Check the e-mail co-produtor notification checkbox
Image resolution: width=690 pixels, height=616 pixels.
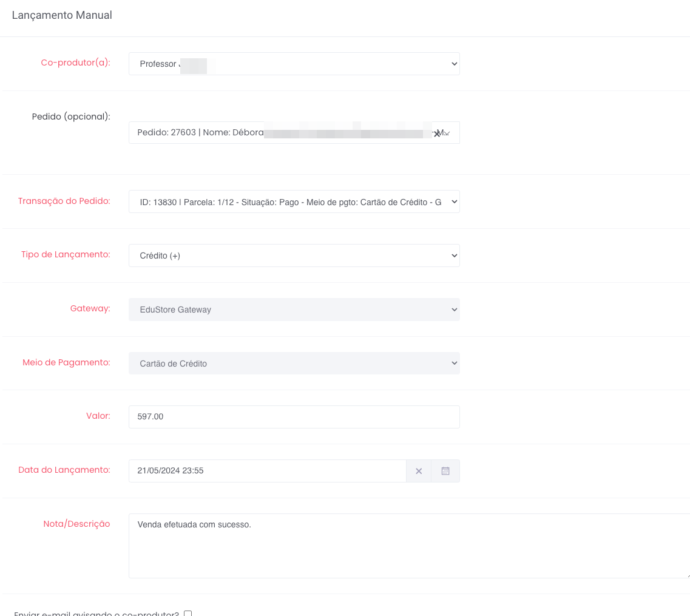pyautogui.click(x=188, y=614)
